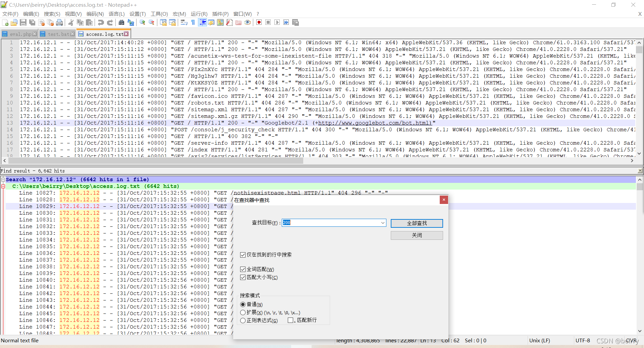Select the Regular expression search mode radio
The width and height of the screenshot is (644, 348).
point(243,321)
